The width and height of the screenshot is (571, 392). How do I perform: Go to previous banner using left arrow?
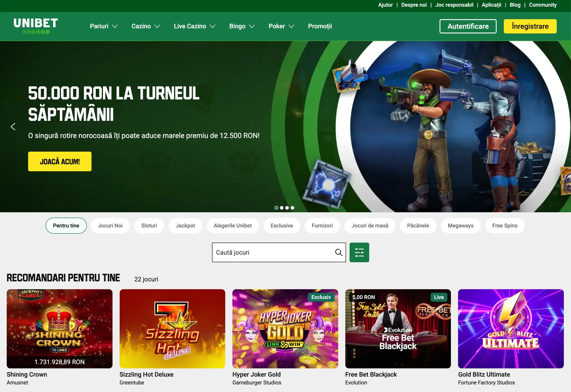13,127
